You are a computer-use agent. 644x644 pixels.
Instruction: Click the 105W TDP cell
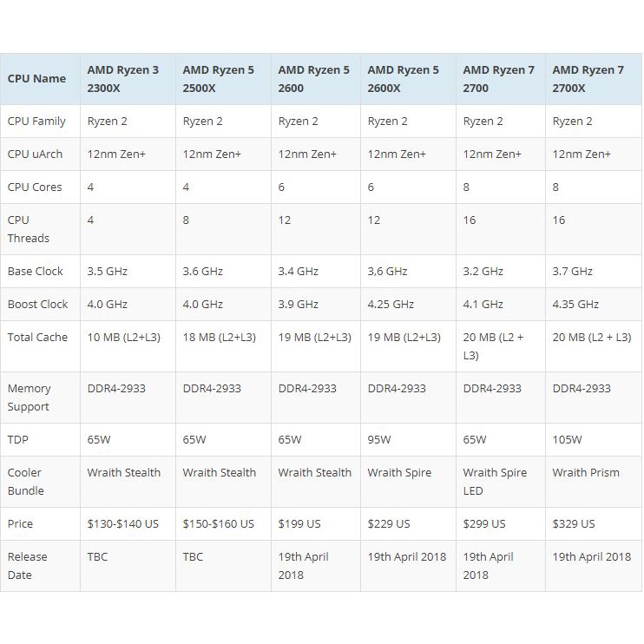pos(569,440)
